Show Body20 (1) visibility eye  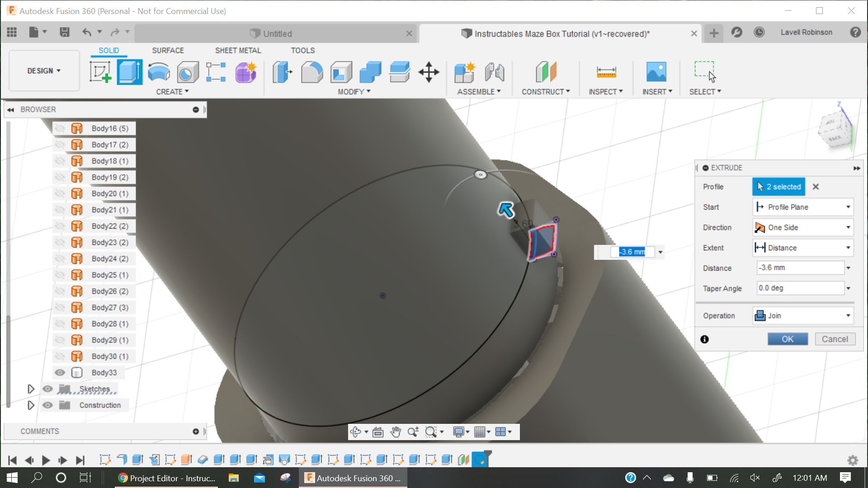point(60,193)
